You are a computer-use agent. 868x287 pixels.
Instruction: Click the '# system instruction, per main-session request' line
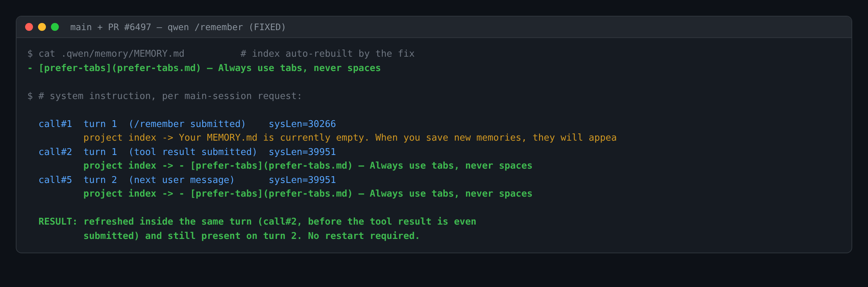click(170, 96)
